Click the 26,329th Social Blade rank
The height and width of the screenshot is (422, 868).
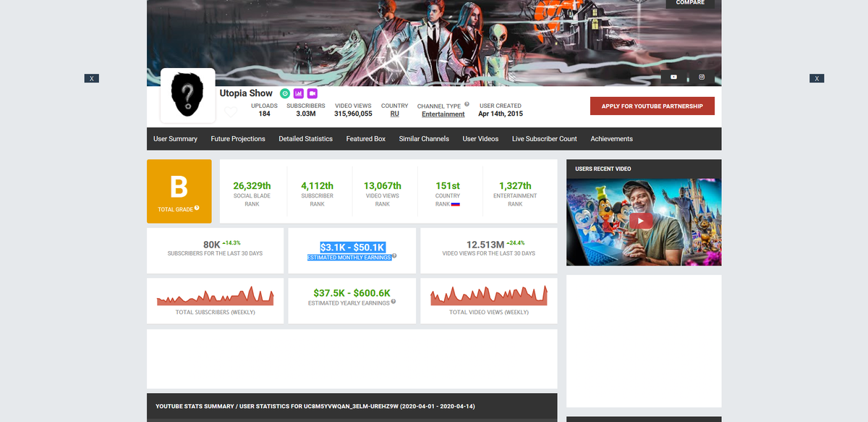252,186
